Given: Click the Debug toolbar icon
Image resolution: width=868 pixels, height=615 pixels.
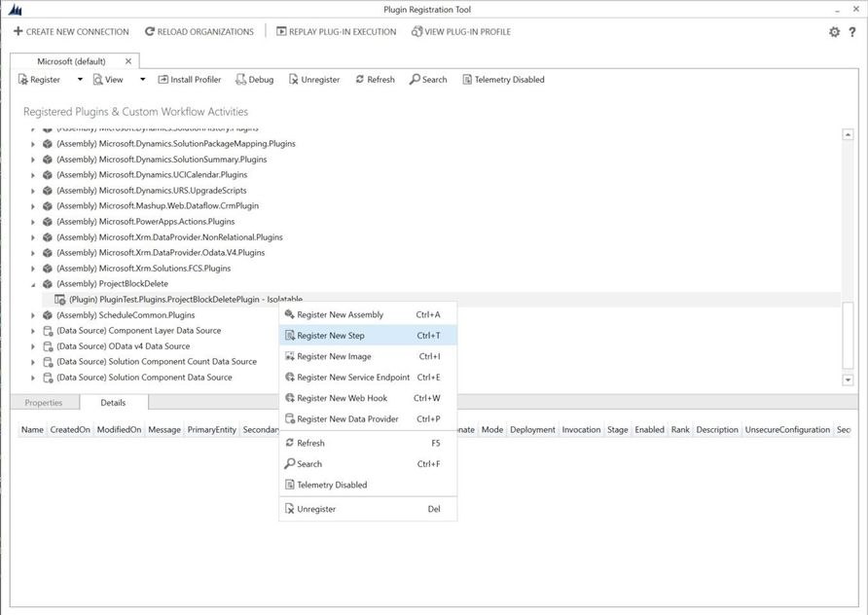Looking at the screenshot, I should 240,80.
